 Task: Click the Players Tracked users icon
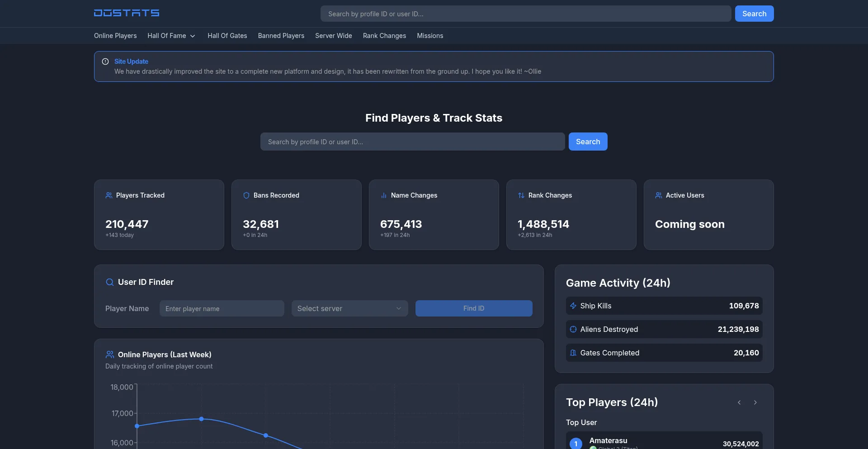pyautogui.click(x=109, y=195)
